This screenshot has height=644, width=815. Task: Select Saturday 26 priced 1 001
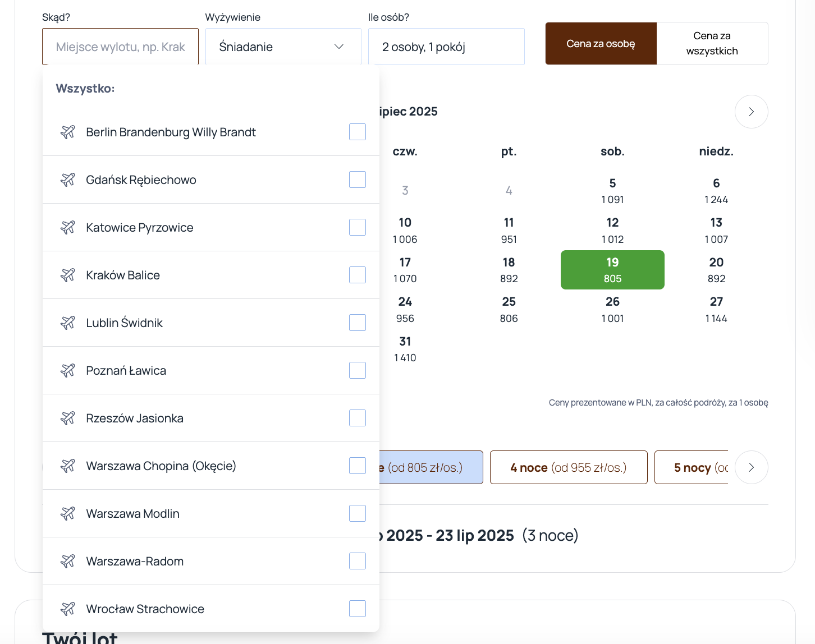click(x=612, y=310)
